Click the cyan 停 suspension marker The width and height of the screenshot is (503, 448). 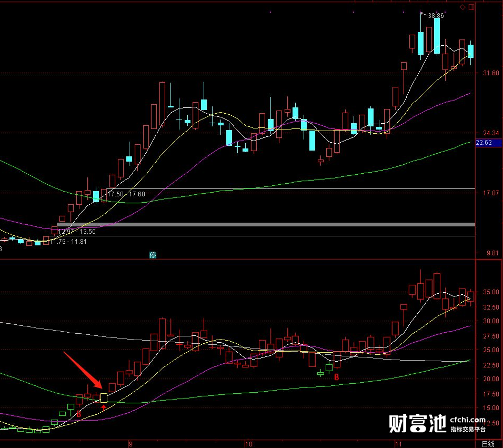click(153, 255)
